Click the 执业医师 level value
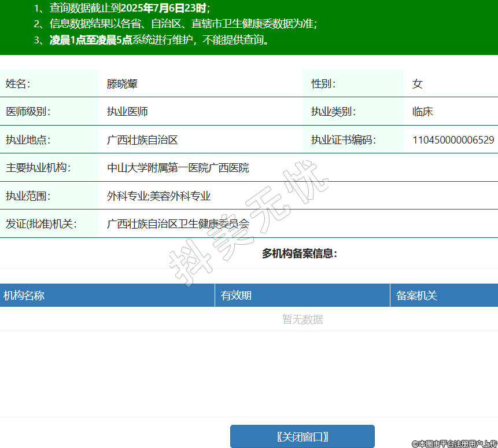The image size is (498, 448). pyautogui.click(x=127, y=112)
